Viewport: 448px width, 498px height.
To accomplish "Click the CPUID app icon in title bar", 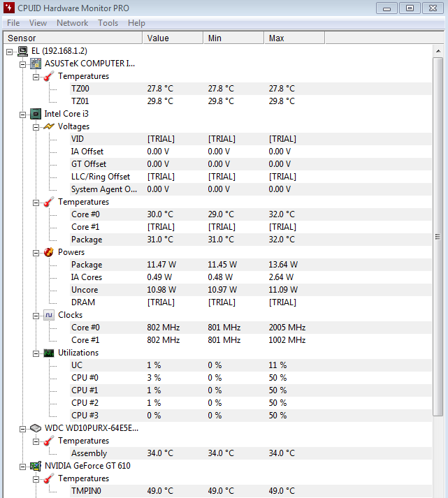I will [x=9, y=8].
